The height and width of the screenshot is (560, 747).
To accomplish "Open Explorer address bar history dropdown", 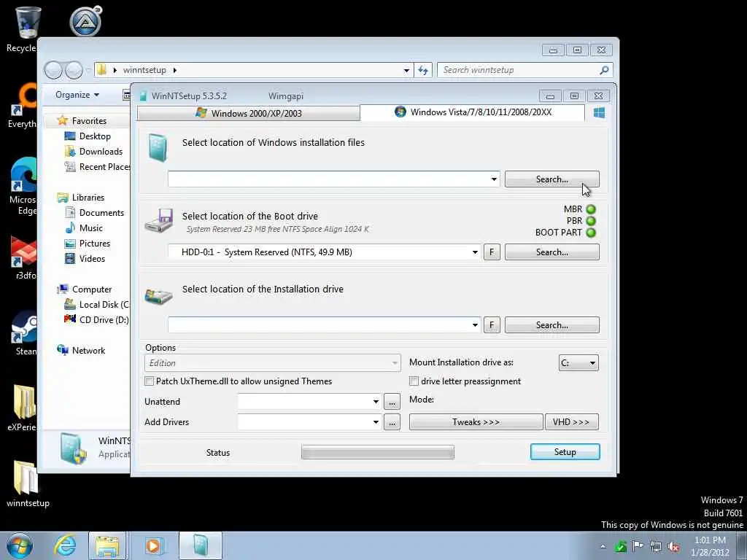I will click(406, 71).
